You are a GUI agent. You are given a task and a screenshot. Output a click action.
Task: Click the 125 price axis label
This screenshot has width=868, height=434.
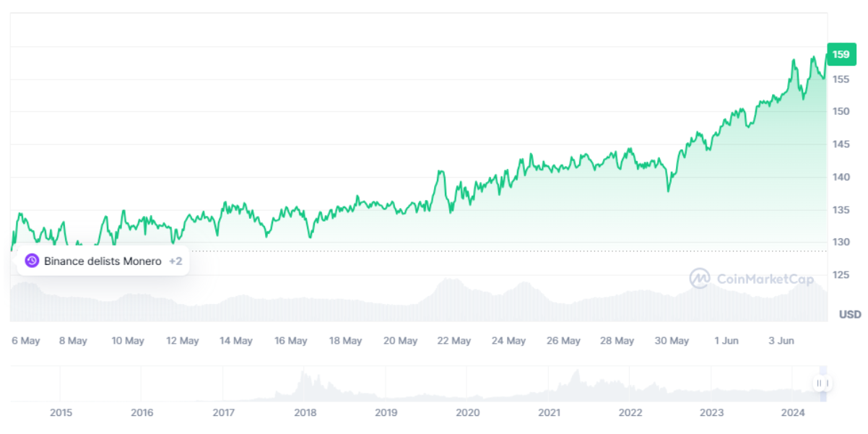(840, 275)
